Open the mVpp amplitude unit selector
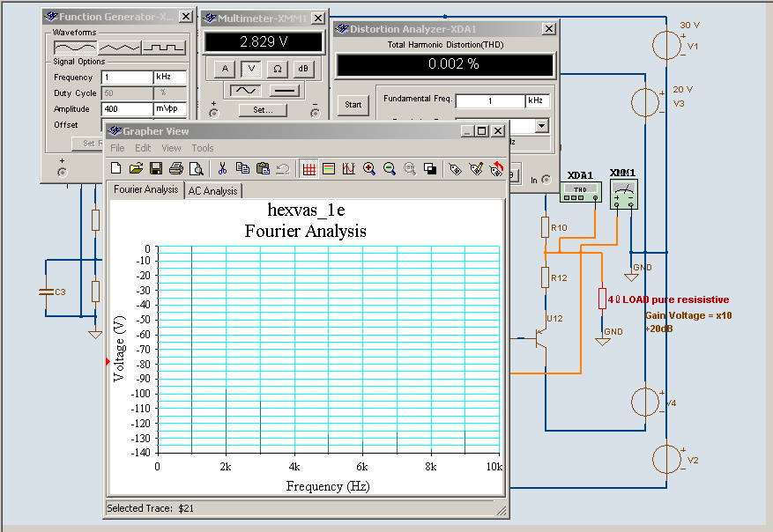The width and height of the screenshot is (773, 532). pos(170,109)
